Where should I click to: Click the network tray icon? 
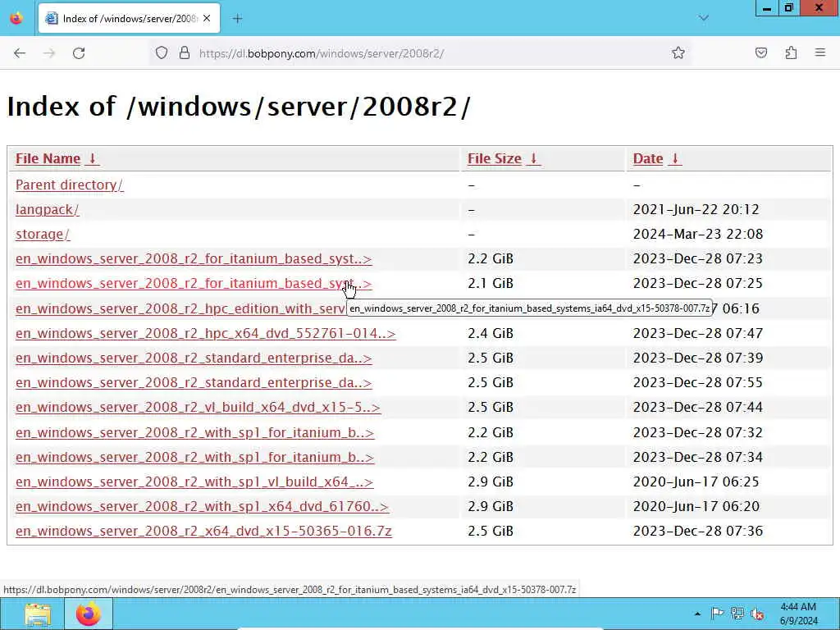pyautogui.click(x=737, y=614)
